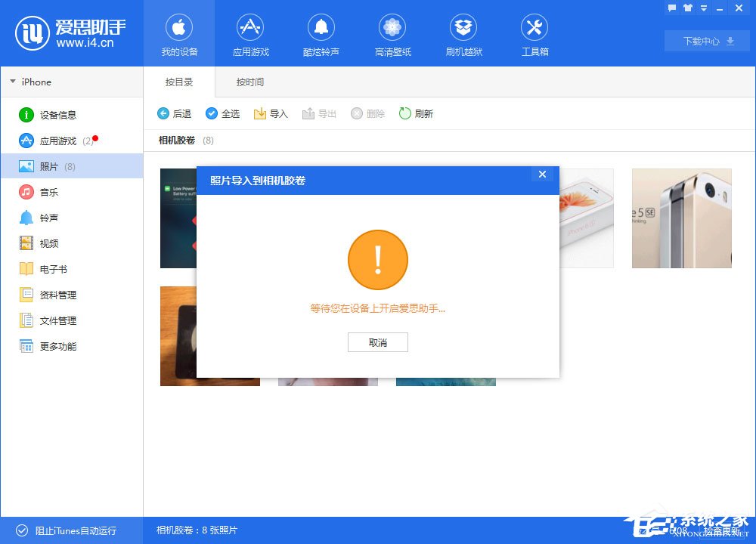
Task: Open the 刷机越狱 jailbreak section
Action: coord(463,34)
